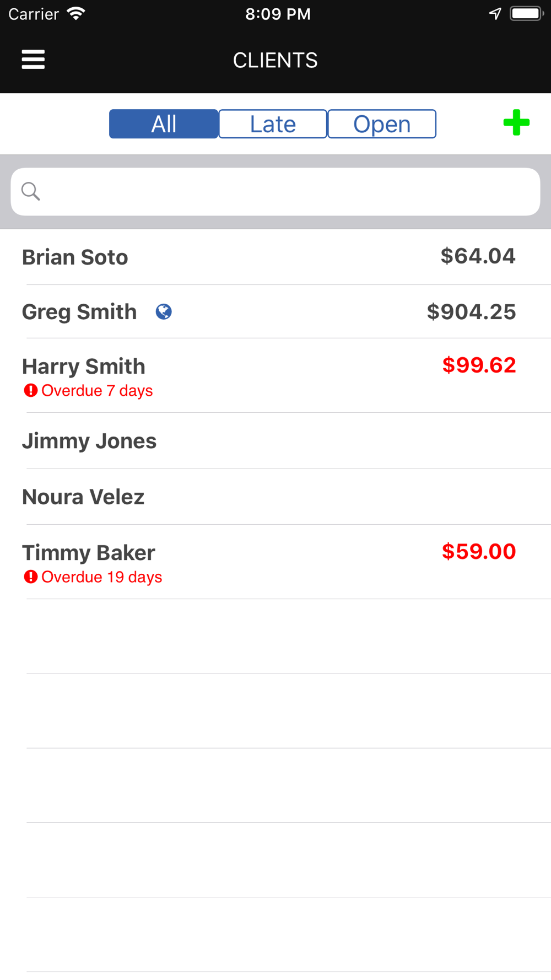Tap Harry Smith's $99.62 overdue amount
The width and height of the screenshot is (551, 980).
coord(479,365)
